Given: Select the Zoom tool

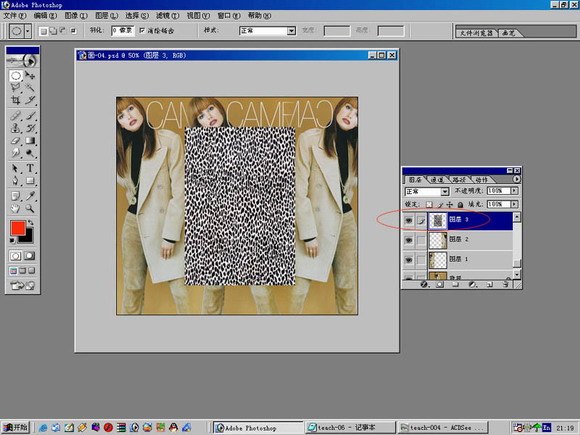Looking at the screenshot, I should pos(30,208).
